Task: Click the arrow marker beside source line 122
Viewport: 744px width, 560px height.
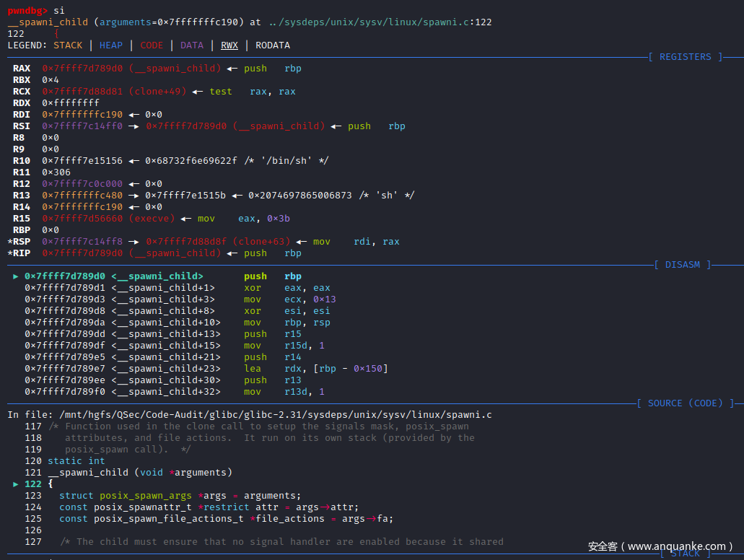Action: (x=16, y=484)
